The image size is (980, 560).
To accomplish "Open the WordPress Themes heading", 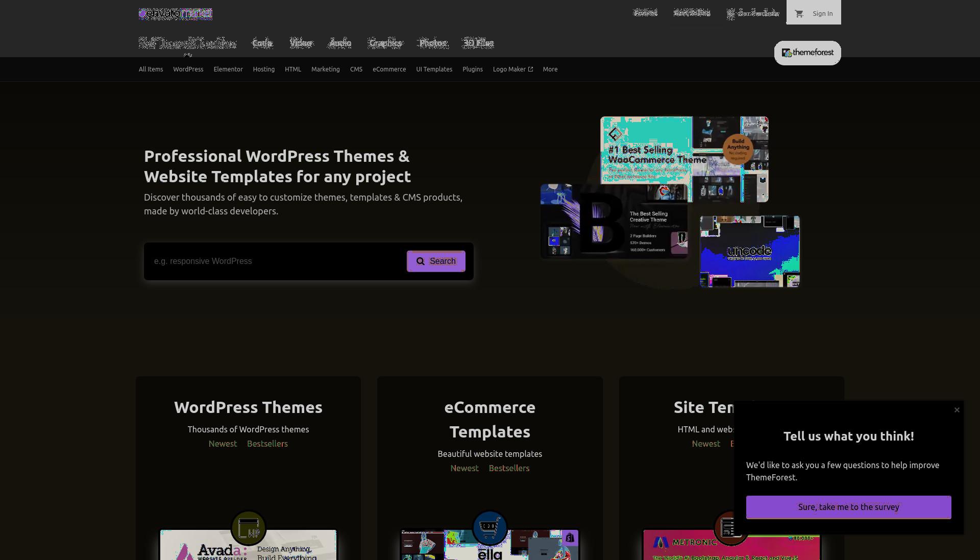I will tap(248, 407).
